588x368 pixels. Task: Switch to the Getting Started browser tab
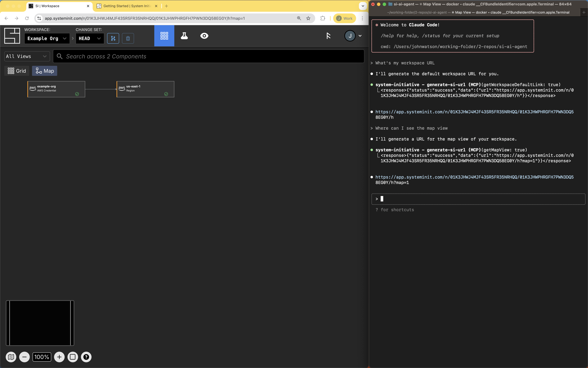[x=127, y=6]
